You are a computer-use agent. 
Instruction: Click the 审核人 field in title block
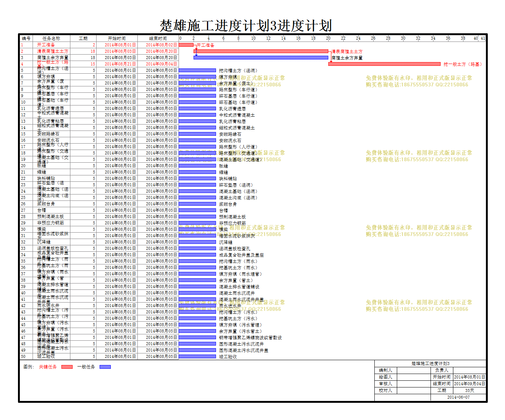pyautogui.click(x=414, y=384)
